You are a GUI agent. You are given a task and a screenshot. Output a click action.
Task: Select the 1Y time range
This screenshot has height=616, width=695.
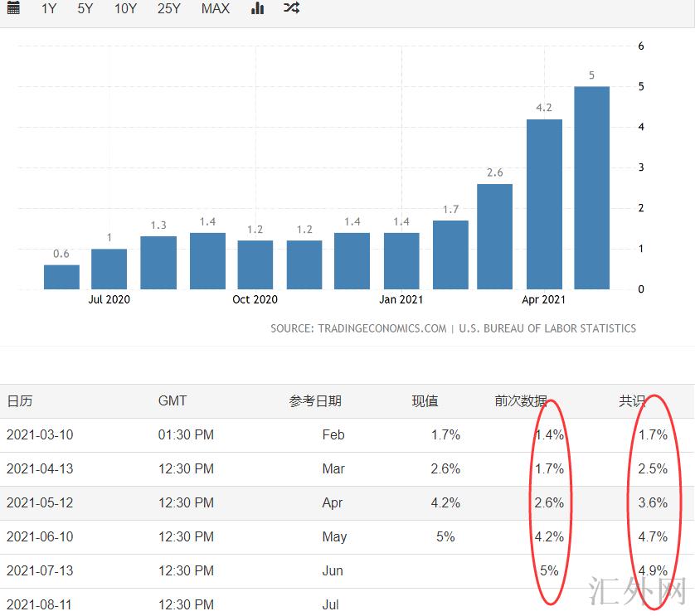[x=49, y=8]
